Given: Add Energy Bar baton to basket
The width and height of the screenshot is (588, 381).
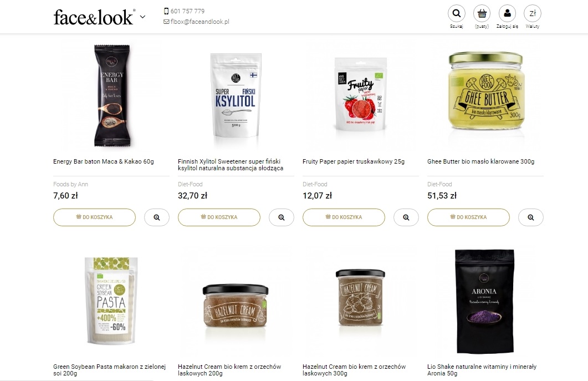Looking at the screenshot, I should [x=95, y=217].
